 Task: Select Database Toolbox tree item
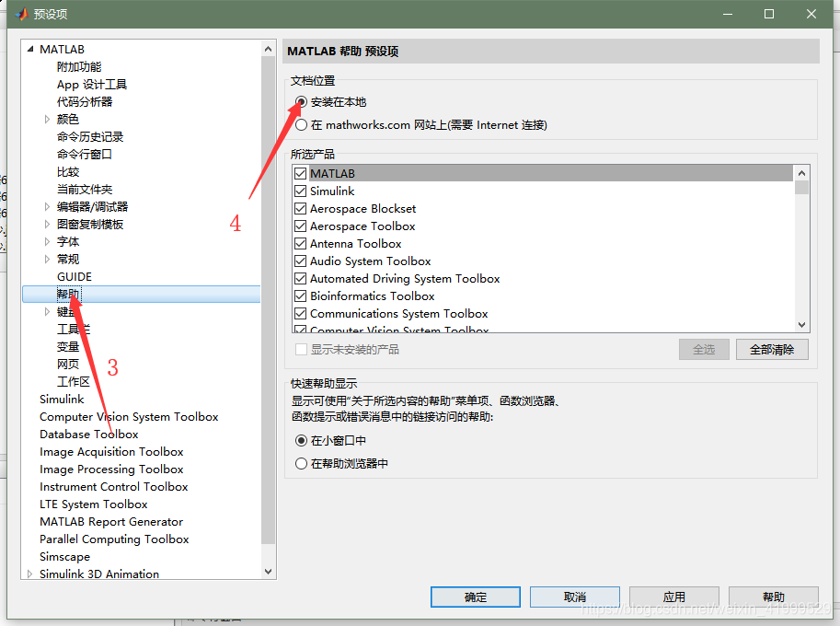(x=89, y=435)
